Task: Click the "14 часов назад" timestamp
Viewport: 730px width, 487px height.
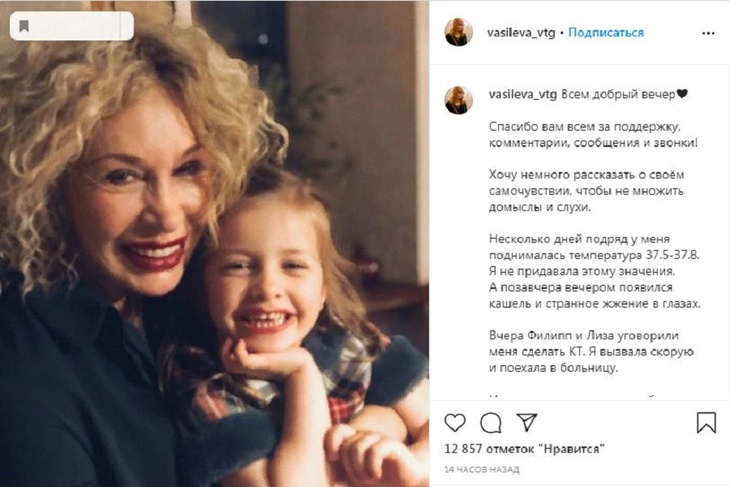Action: (x=479, y=469)
